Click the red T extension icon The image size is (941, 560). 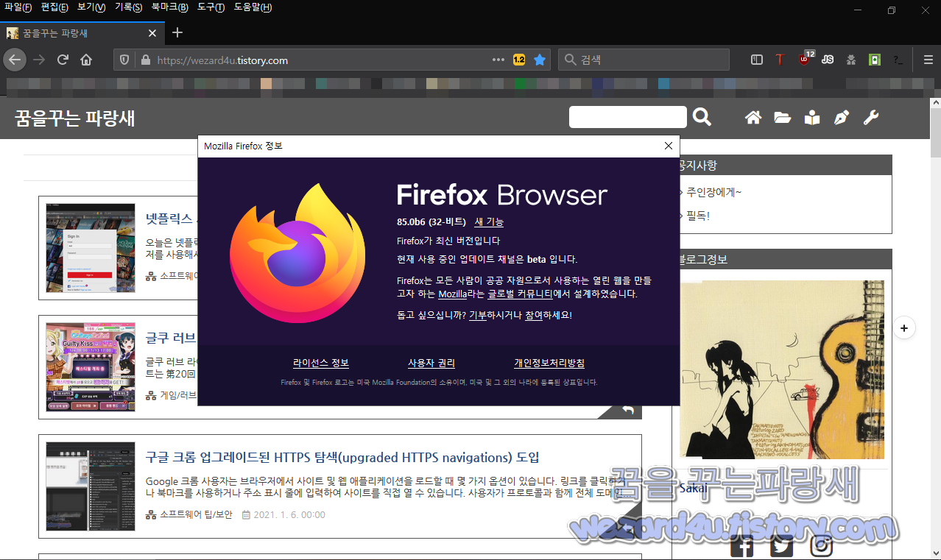click(x=780, y=60)
